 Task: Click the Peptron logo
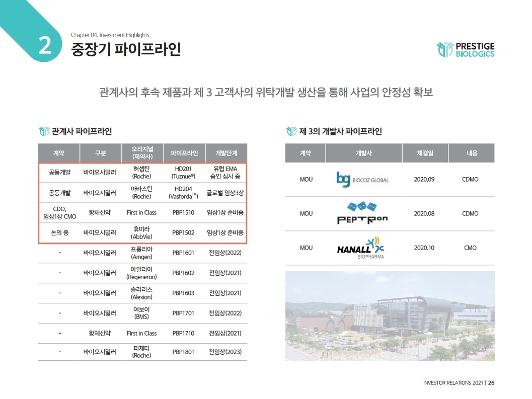[x=362, y=213]
